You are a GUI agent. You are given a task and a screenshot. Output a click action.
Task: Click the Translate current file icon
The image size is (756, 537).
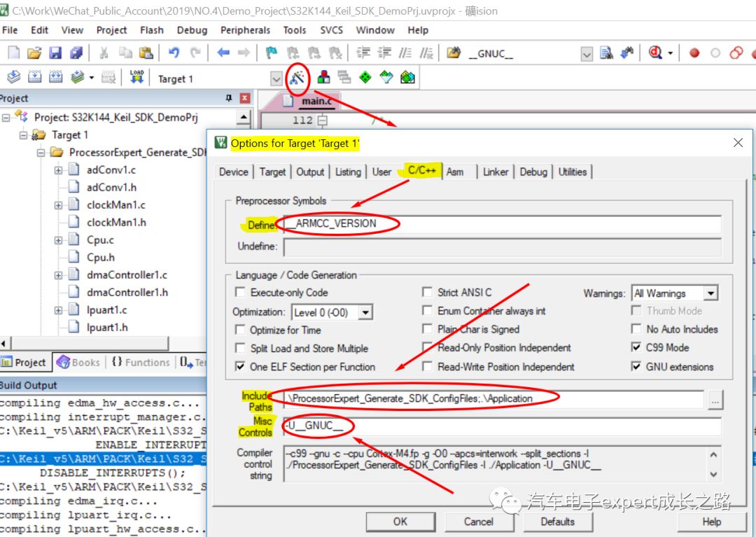pyautogui.click(x=14, y=77)
